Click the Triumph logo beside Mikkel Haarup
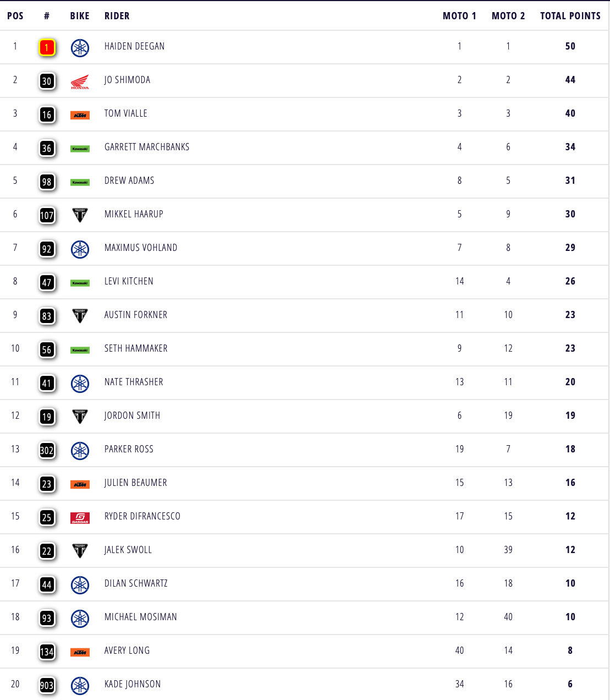This screenshot has height=700, width=610. 80,215
